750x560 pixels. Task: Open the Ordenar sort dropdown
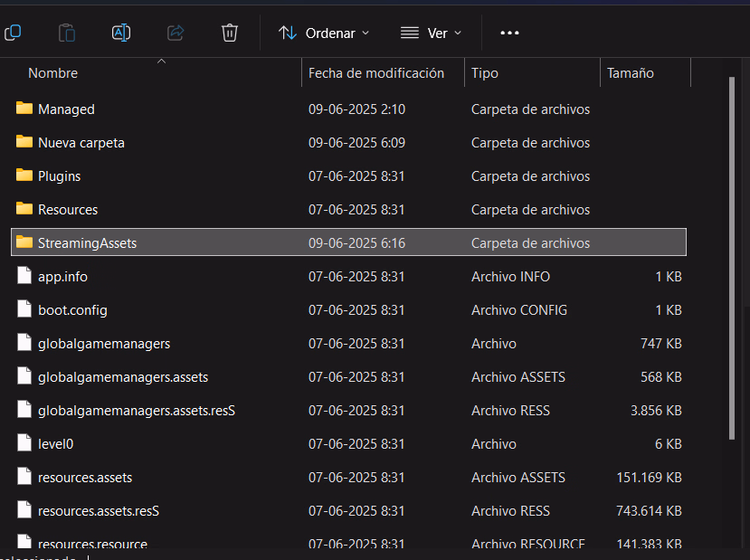click(324, 33)
